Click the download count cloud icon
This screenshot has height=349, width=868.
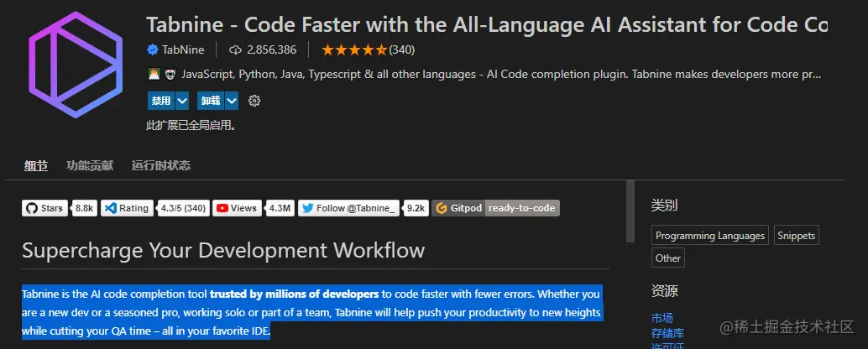coord(235,50)
